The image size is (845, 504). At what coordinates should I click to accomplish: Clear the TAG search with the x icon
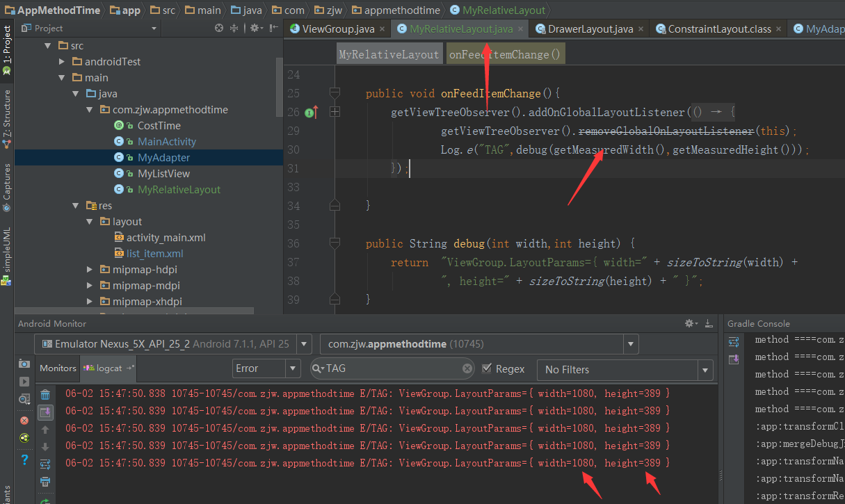click(x=467, y=368)
